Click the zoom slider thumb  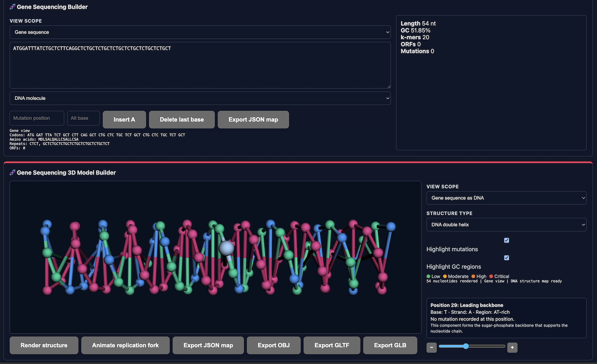[466, 346]
